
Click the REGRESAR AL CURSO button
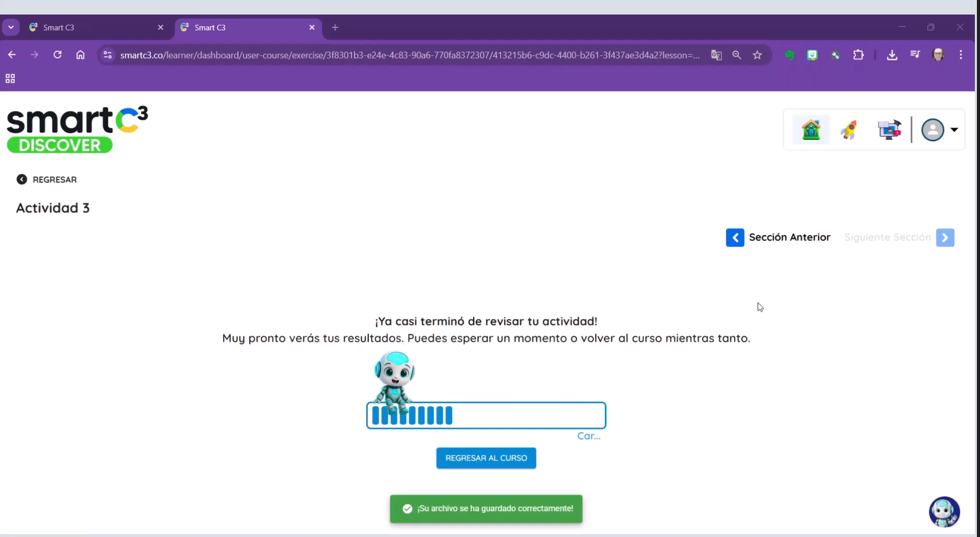point(486,458)
